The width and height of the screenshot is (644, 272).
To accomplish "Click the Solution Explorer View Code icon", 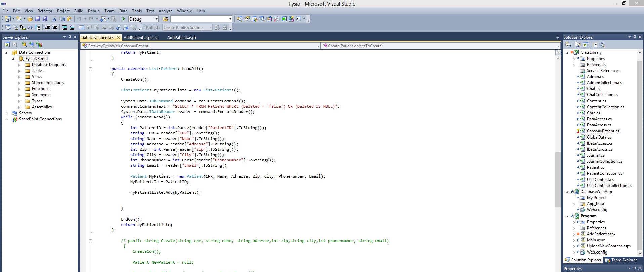I will pos(595,45).
